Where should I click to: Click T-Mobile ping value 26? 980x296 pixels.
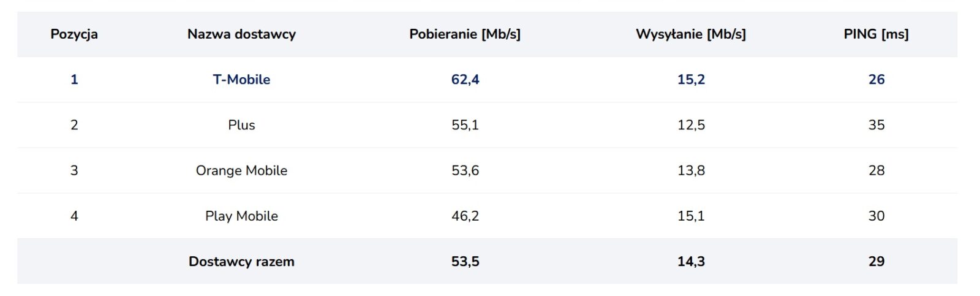coord(876,80)
